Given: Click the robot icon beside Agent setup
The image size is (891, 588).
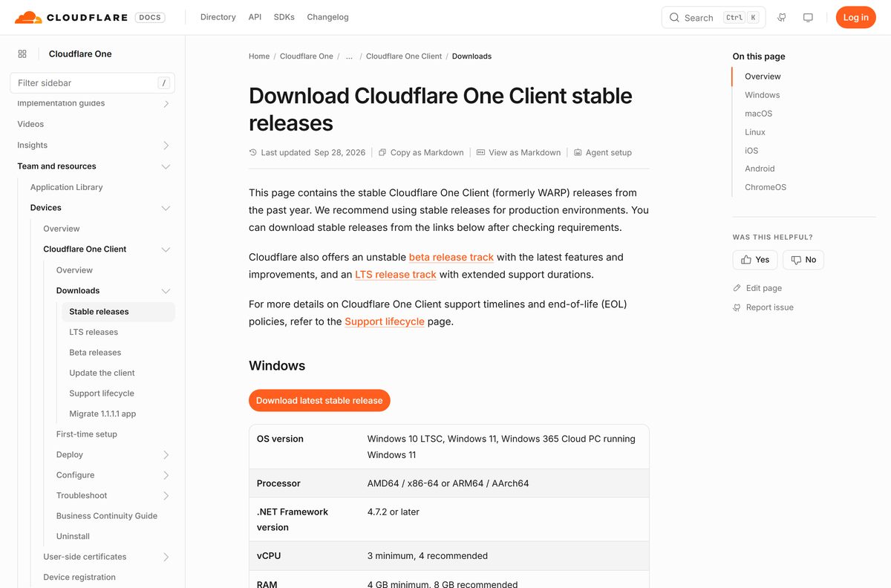Looking at the screenshot, I should coord(578,152).
